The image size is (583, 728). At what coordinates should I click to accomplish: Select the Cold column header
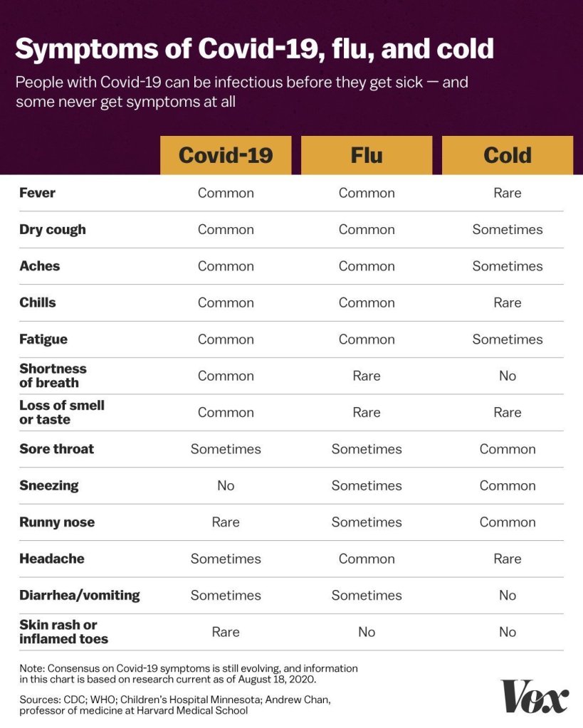[x=508, y=155]
